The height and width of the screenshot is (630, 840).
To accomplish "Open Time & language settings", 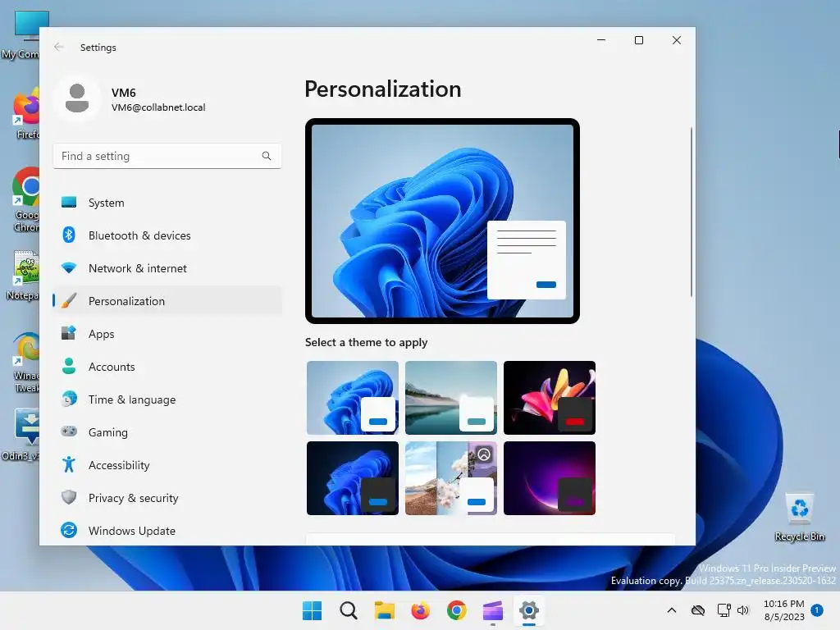I will tap(167, 399).
